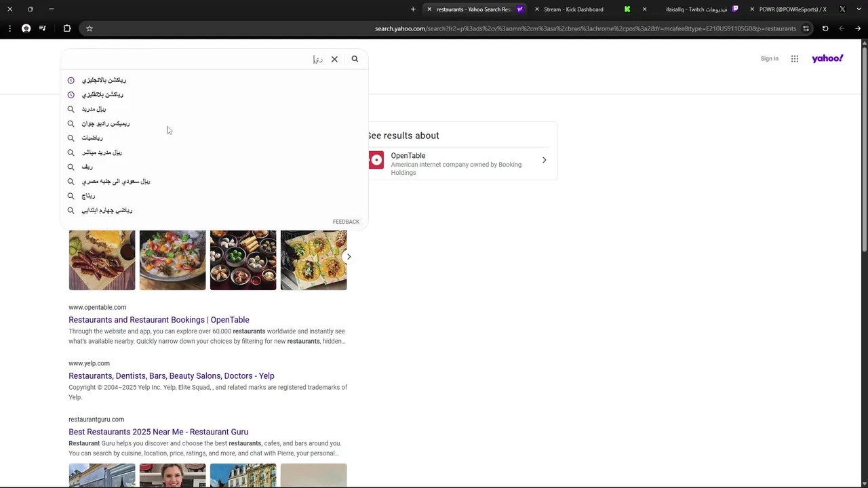The height and width of the screenshot is (488, 868).
Task: Open the site info tune icon in address bar
Action: 806,28
